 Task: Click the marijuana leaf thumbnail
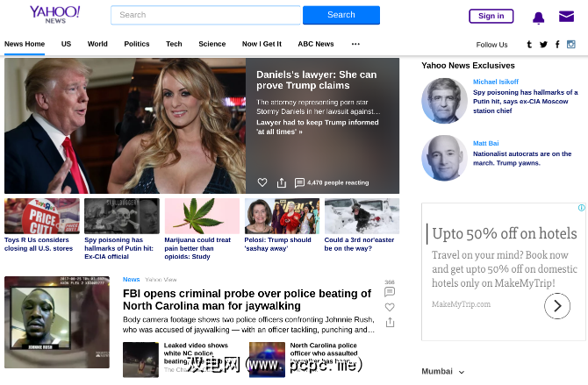202,216
